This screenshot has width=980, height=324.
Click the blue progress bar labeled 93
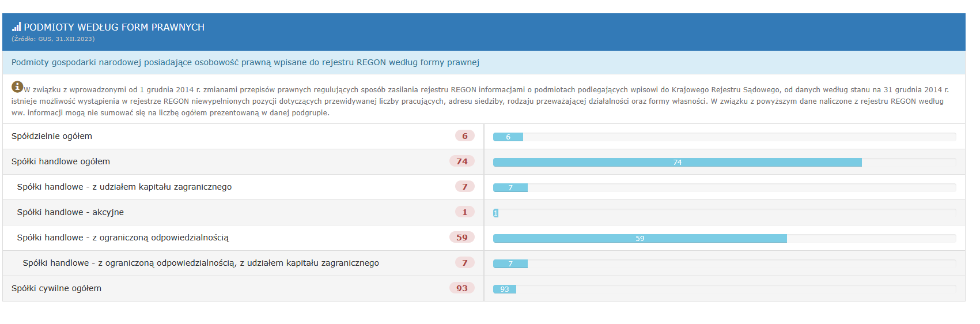(505, 289)
